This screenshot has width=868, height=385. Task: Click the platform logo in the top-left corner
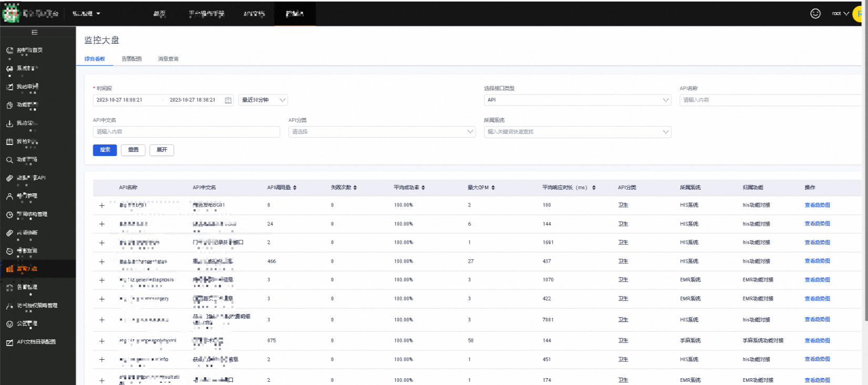11,13
